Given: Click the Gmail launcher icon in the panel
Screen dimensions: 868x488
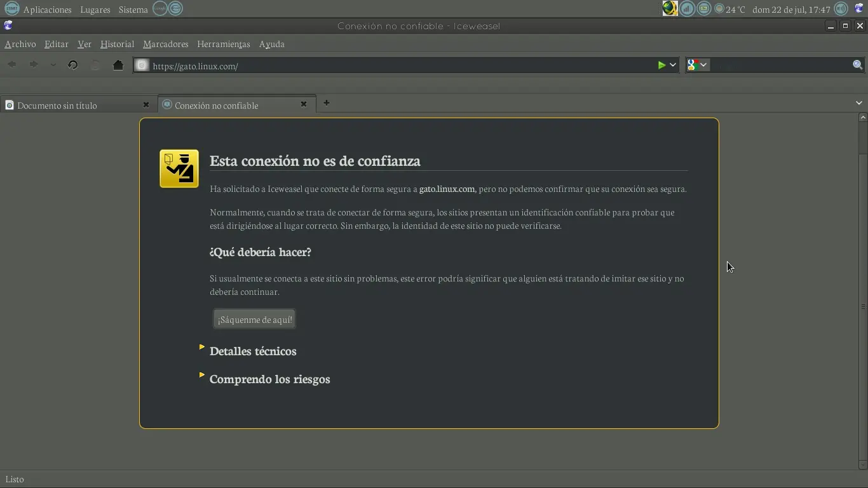Looking at the screenshot, I should [x=176, y=8].
